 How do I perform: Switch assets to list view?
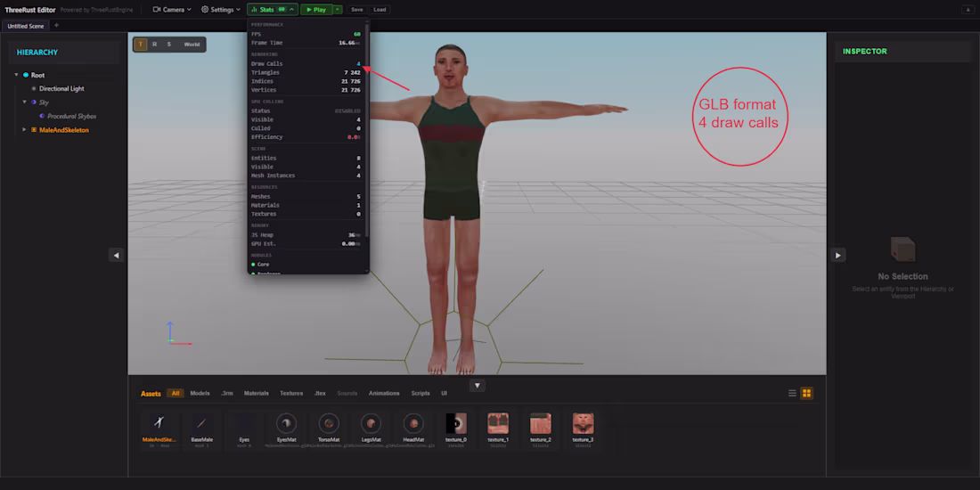[793, 393]
